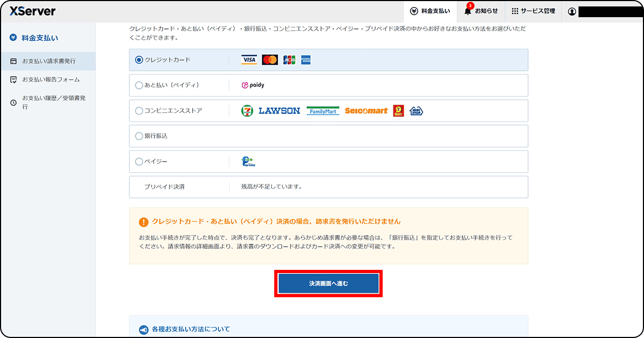Click the orange warning heading about 請求書

[276, 222]
